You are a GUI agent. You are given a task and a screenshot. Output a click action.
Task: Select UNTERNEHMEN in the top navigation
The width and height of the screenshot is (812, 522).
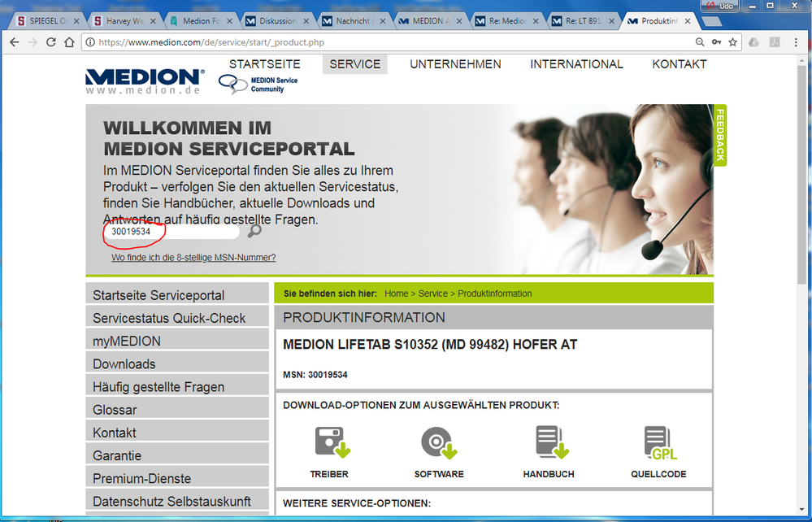[455, 64]
